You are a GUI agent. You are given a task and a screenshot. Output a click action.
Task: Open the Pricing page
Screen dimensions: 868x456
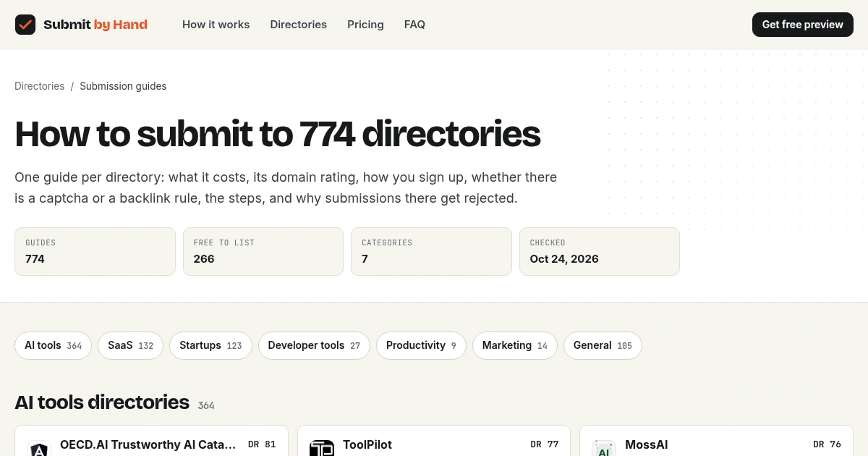point(365,25)
